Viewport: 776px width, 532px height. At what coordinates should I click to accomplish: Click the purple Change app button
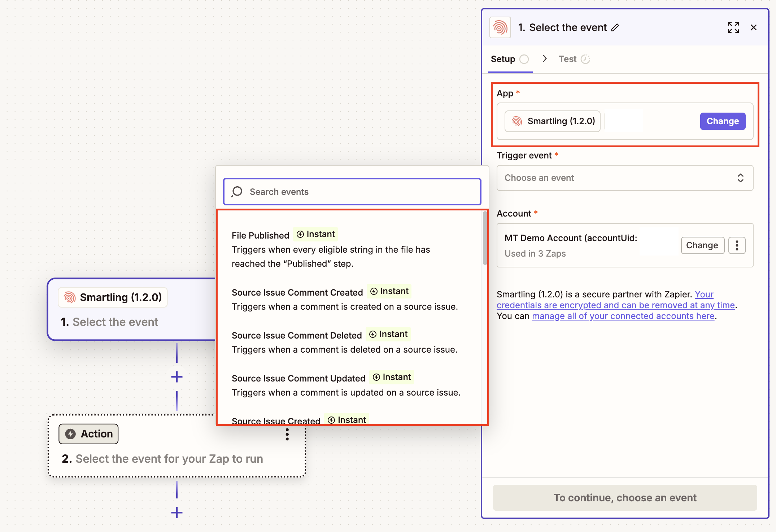click(722, 121)
